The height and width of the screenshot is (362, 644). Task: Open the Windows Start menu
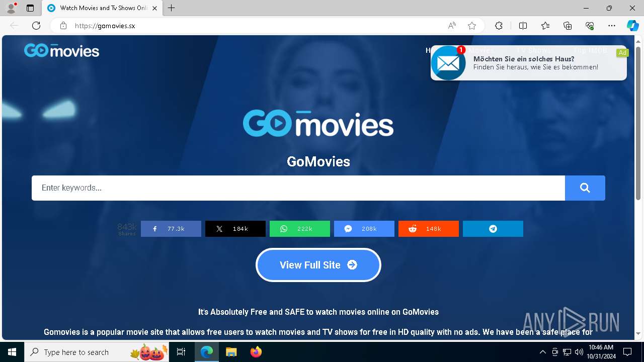tap(12, 352)
